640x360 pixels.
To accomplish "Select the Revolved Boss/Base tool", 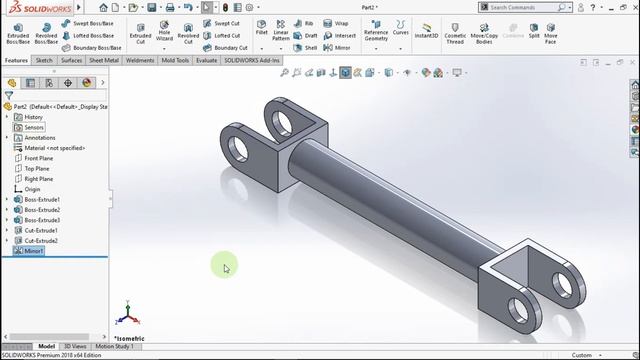I will [x=46, y=33].
